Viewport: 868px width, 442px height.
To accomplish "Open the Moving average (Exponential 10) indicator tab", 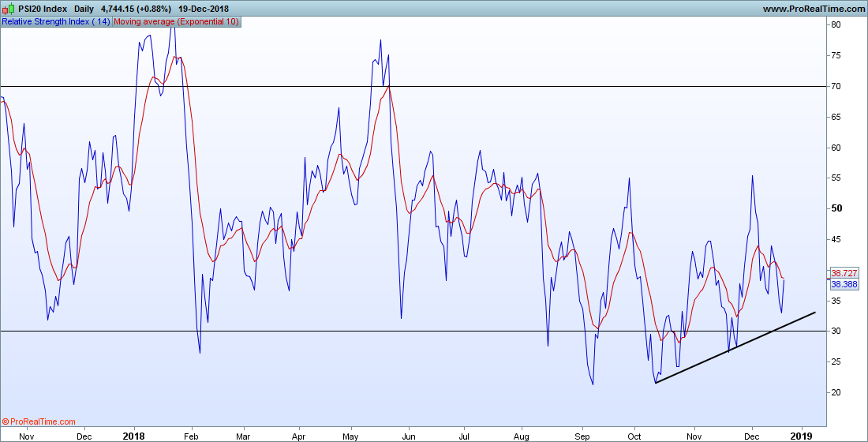I will pos(176,21).
